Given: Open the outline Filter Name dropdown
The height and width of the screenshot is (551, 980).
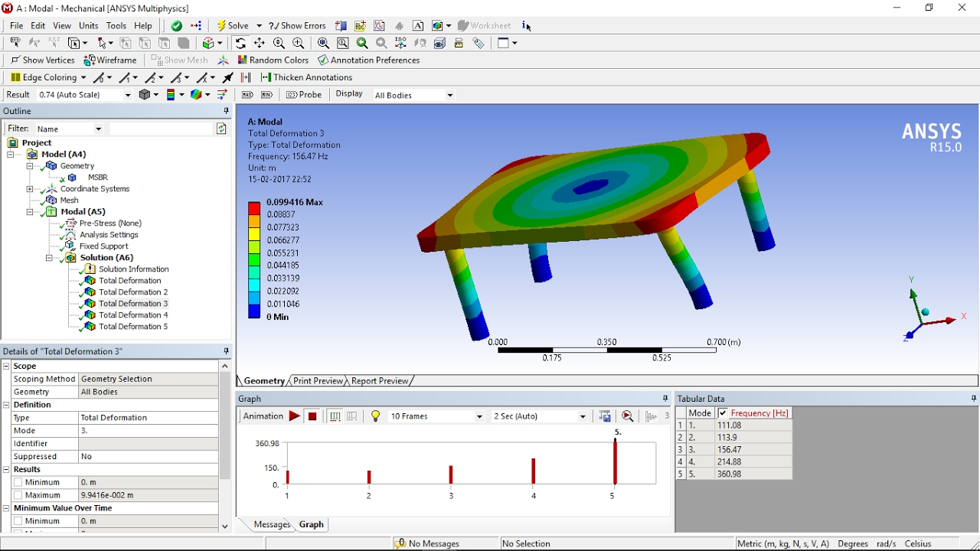Looking at the screenshot, I should [98, 129].
